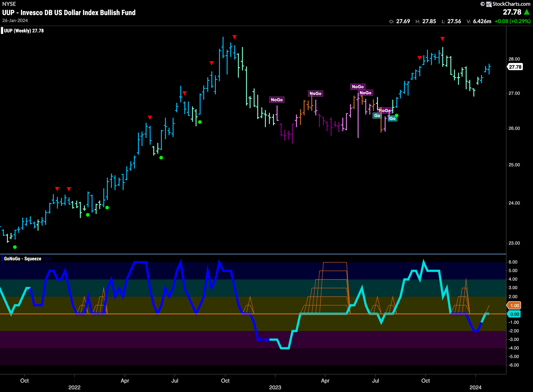Screen dimensions: 533x392
Task: Click the red triangle above the May 2022 high
Action: (x=150, y=118)
